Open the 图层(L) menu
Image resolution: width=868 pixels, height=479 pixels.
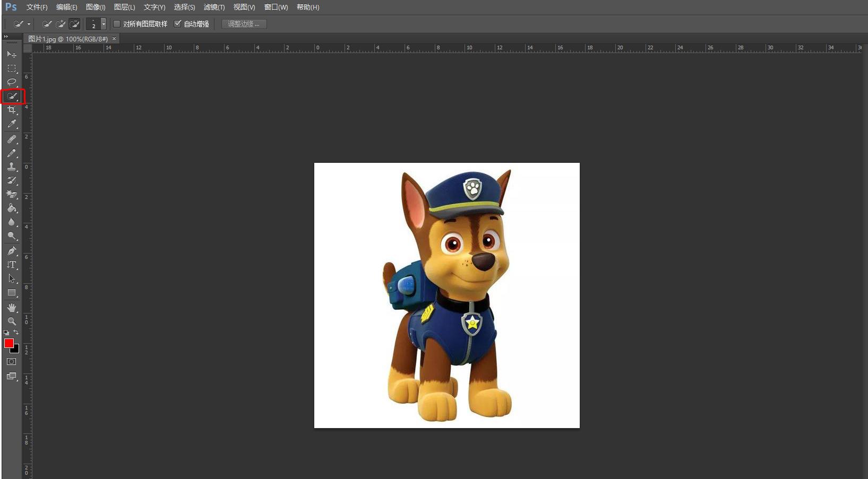coord(124,7)
